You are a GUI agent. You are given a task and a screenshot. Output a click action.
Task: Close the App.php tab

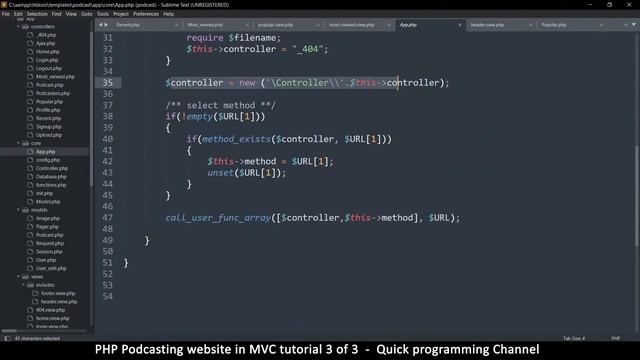point(460,25)
